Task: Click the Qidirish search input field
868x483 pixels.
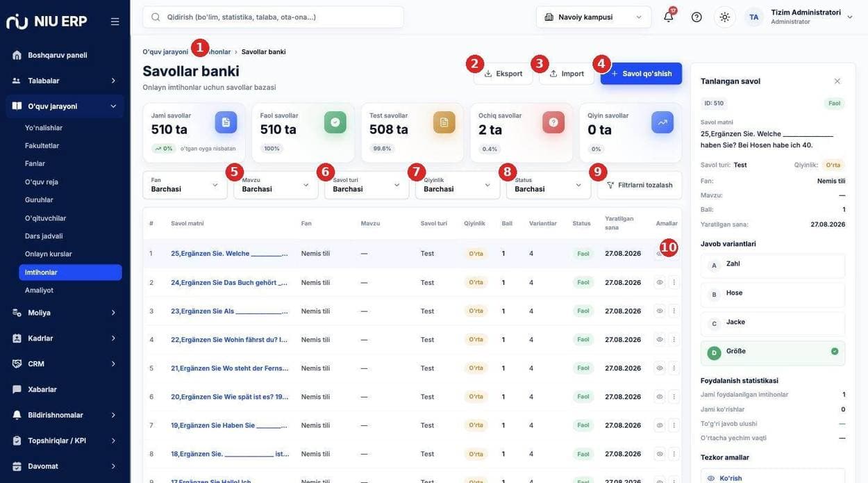Action: click(273, 17)
